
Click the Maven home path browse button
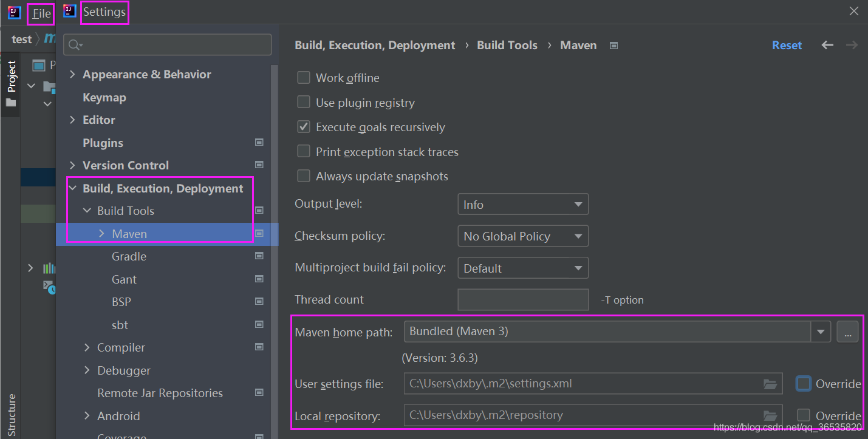(x=847, y=332)
